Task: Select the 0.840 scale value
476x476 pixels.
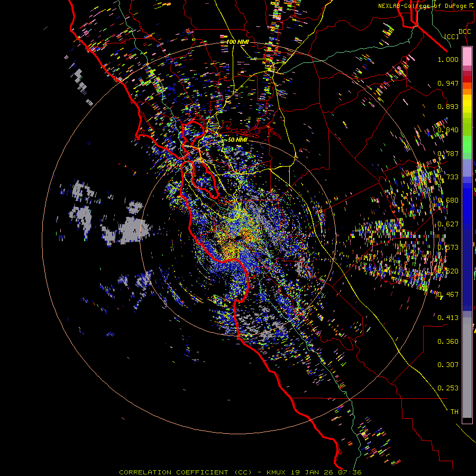Action: [448, 130]
